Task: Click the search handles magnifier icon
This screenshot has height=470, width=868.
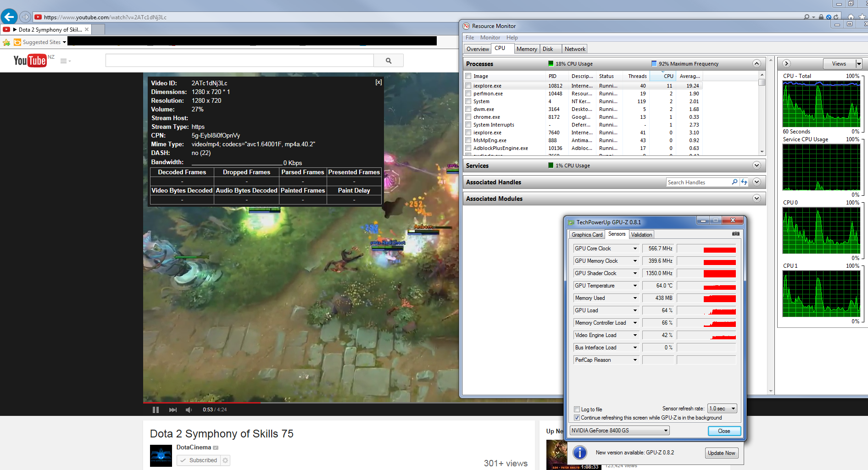Action: click(734, 182)
